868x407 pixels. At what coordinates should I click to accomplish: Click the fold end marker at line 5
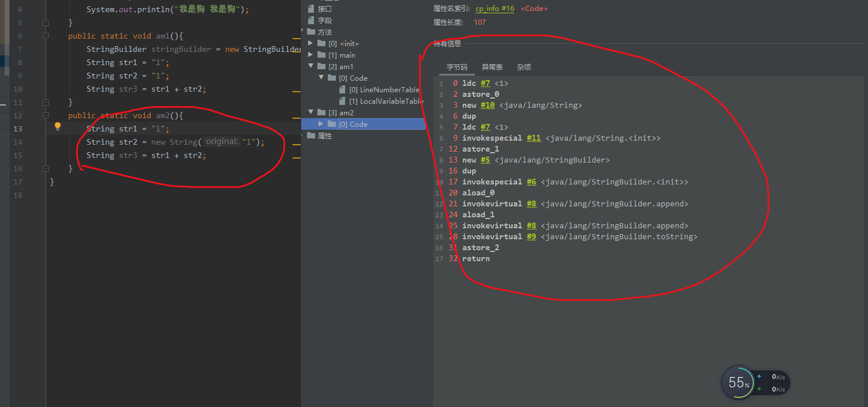click(x=46, y=22)
